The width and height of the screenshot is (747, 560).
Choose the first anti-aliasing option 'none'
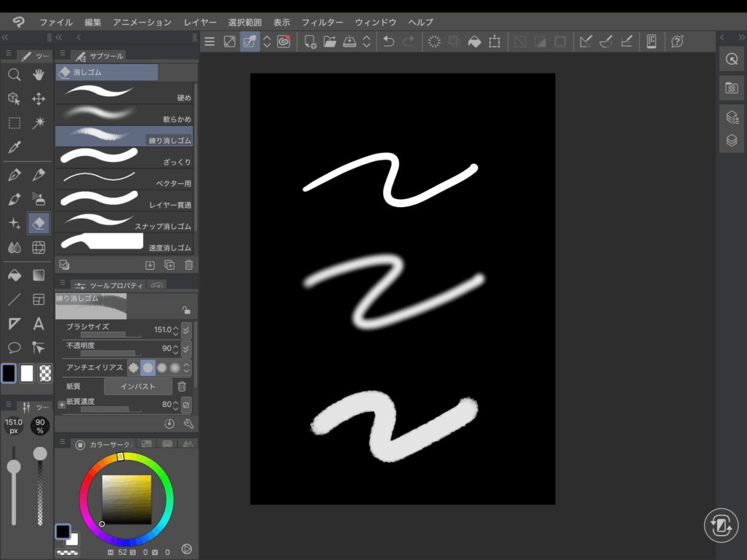(133, 367)
